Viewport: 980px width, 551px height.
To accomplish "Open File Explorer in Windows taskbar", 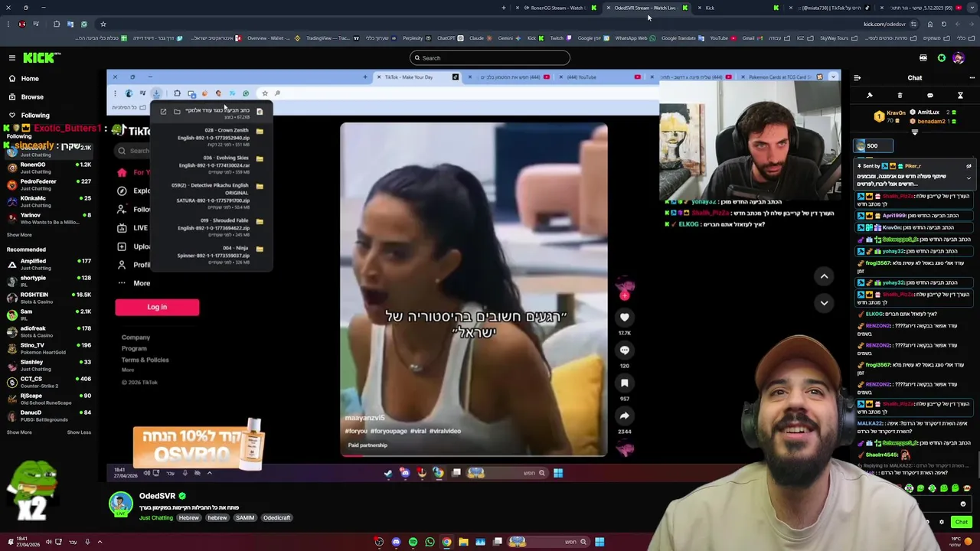I will [463, 542].
